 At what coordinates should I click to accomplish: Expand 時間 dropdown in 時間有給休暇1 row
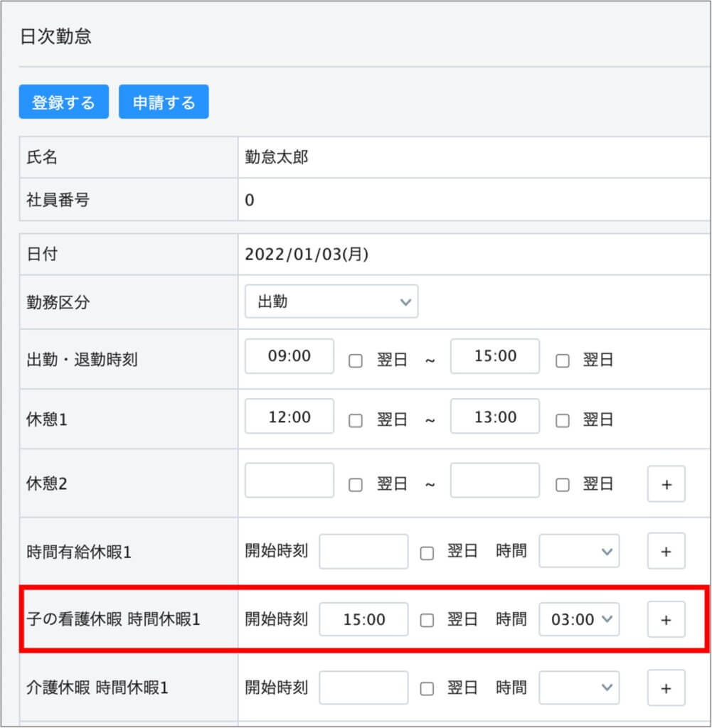click(x=578, y=551)
